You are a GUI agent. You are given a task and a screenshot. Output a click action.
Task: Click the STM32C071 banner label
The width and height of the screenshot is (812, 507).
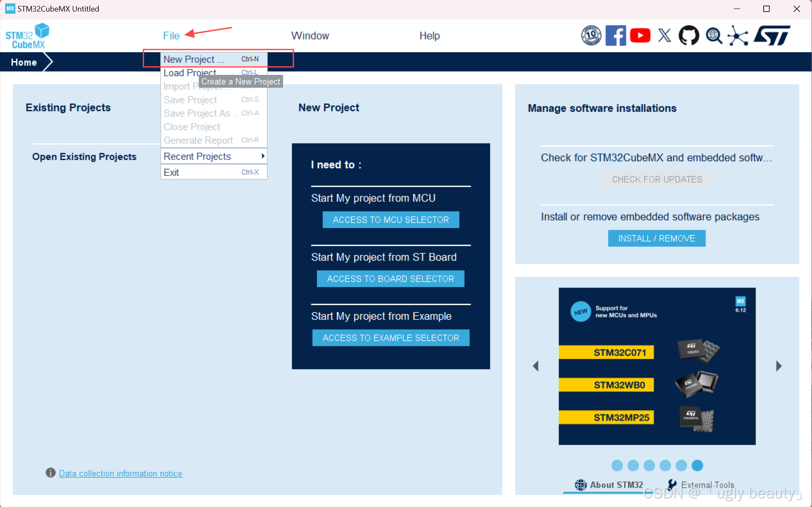click(606, 352)
